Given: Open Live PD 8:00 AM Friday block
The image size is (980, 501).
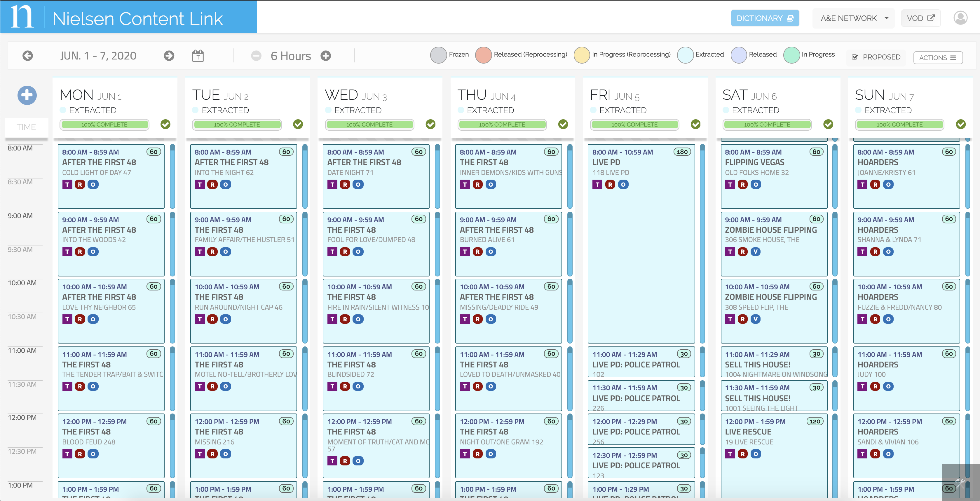Looking at the screenshot, I should [x=641, y=243].
